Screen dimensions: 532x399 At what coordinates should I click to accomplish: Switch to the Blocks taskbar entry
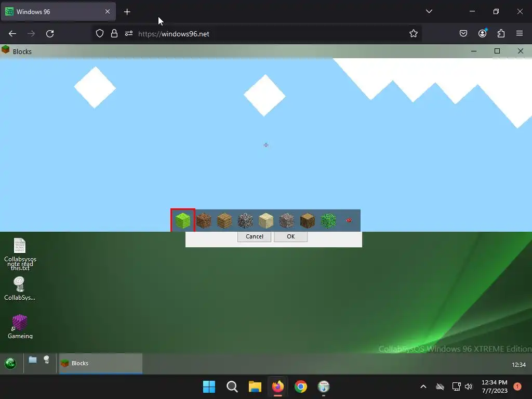(101, 363)
